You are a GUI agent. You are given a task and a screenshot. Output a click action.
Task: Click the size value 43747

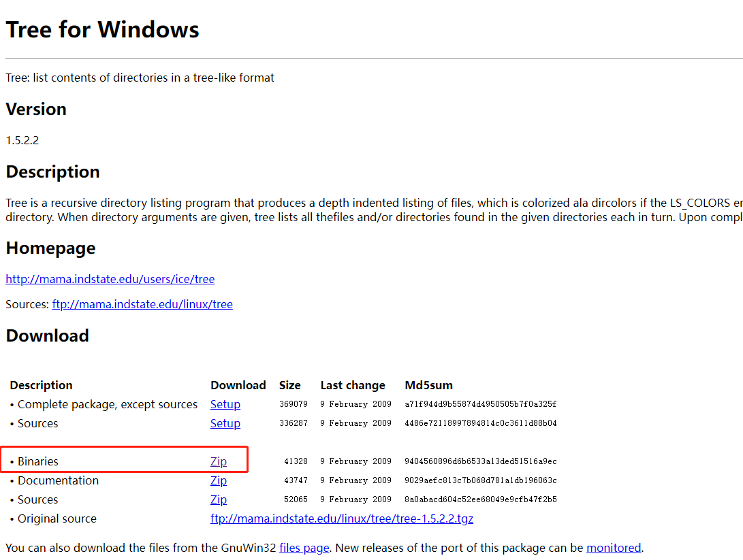(296, 480)
